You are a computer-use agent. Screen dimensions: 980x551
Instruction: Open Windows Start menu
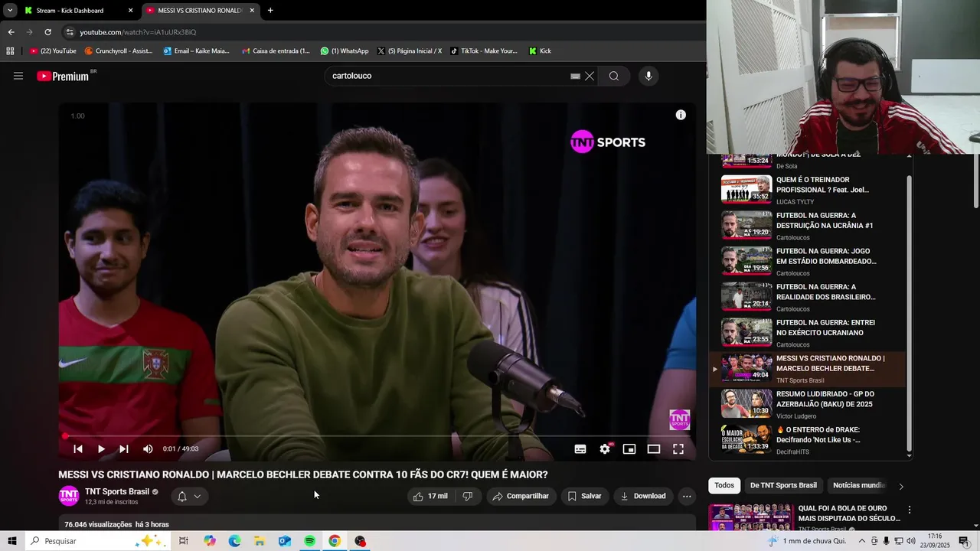11,541
